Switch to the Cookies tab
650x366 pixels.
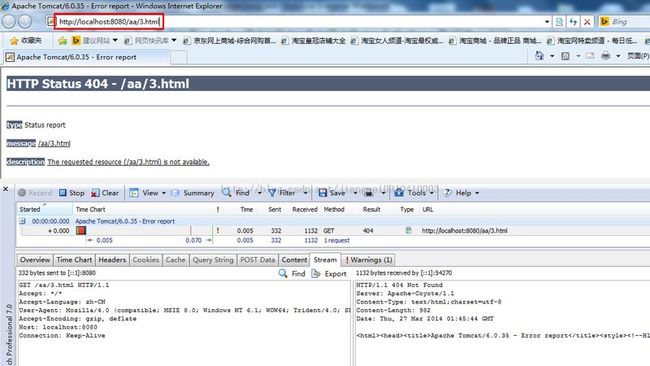coord(146,260)
